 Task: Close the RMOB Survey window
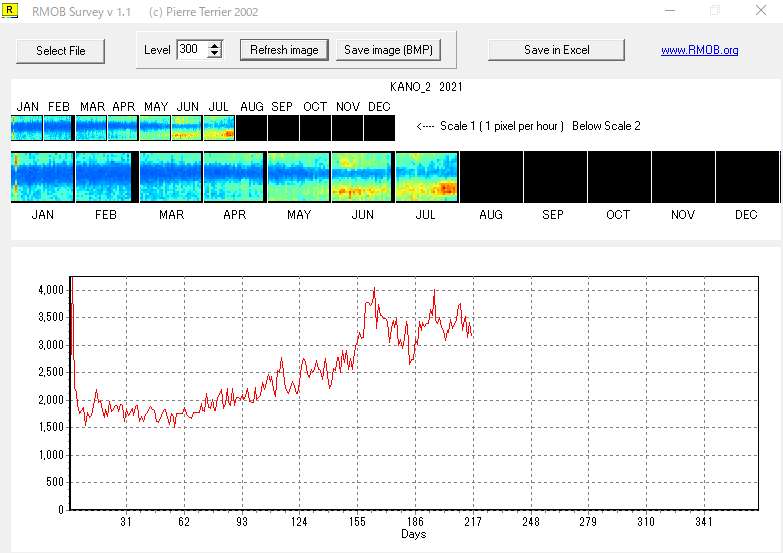[x=760, y=11]
